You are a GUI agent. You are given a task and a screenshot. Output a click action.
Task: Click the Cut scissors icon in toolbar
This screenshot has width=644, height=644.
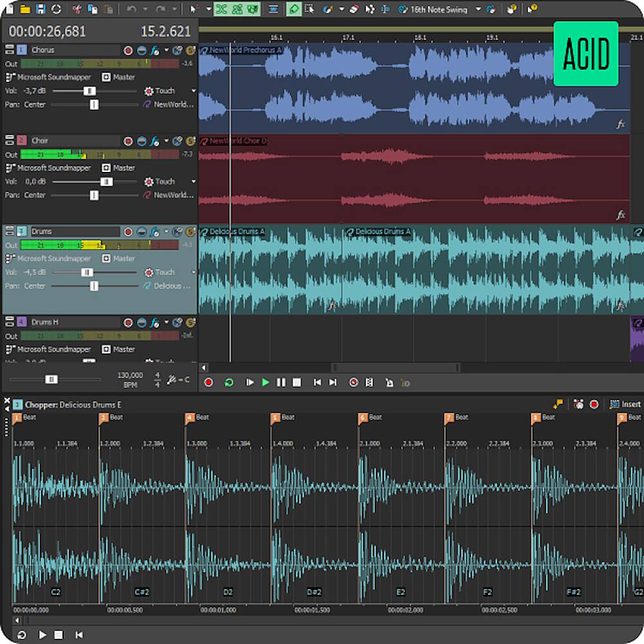77,9
